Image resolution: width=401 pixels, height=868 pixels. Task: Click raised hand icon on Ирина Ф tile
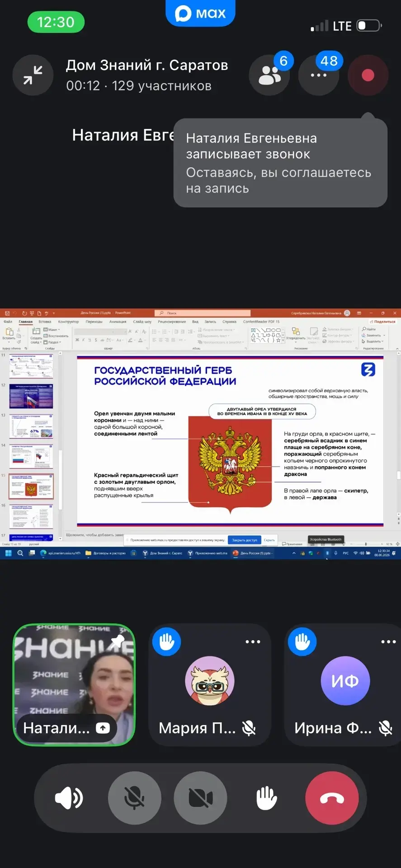click(302, 642)
